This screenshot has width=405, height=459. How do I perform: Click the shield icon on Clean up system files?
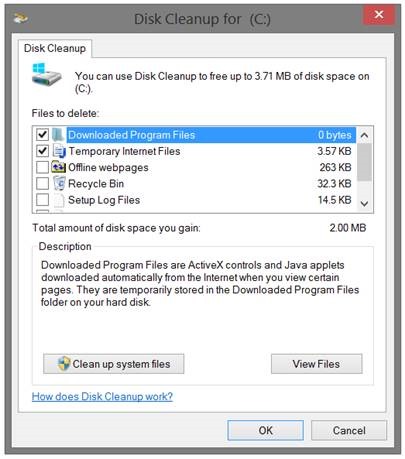tap(63, 364)
